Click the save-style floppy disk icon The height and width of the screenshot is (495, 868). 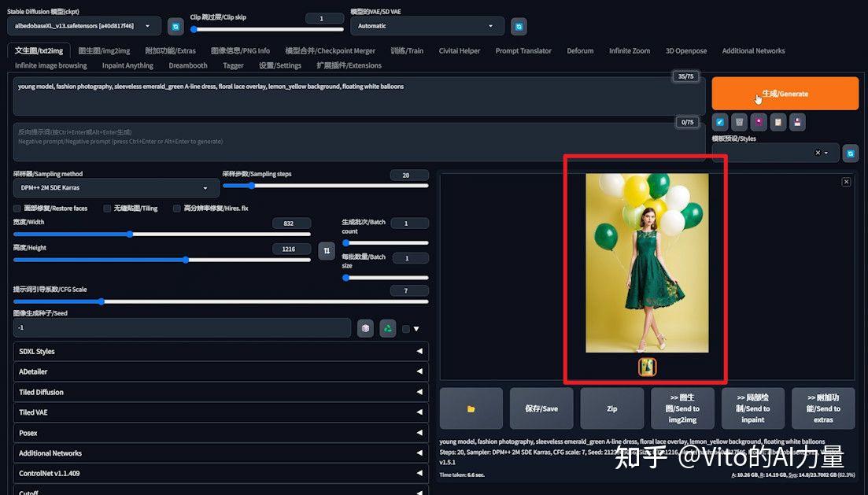797,122
